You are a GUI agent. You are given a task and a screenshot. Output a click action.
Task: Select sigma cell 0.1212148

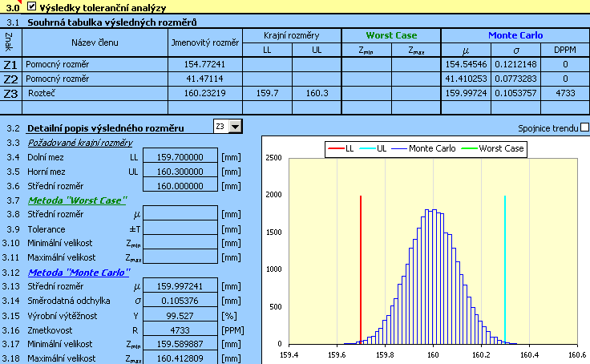pos(515,64)
